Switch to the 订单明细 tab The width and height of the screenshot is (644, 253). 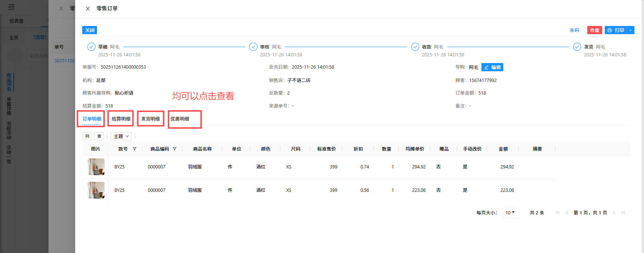pyautogui.click(x=92, y=119)
